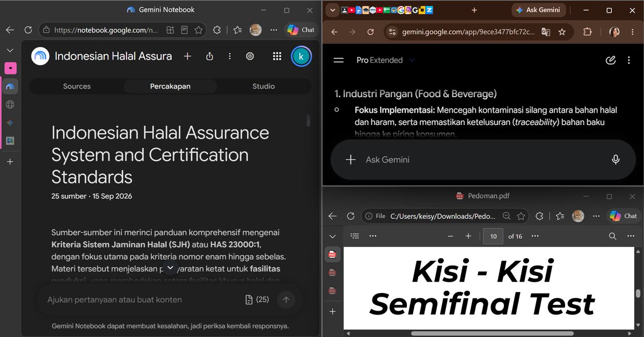Open Favorites list icon in Gemini Notebook window
The image size is (644, 337).
click(237, 30)
